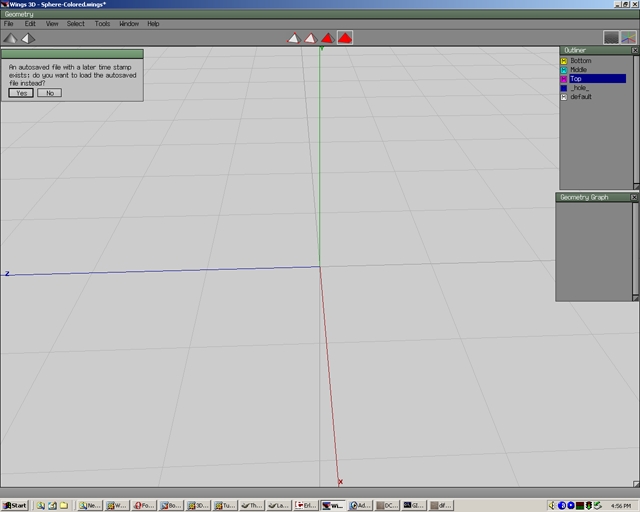Screen dimensions: 640x512
Task: Click the cyan Middle material icon
Action: coord(564,70)
